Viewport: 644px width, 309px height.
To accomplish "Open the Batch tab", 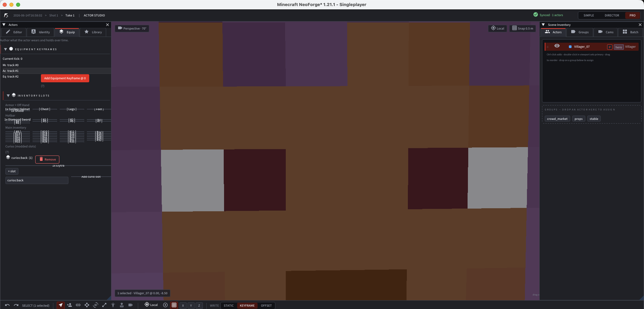I will 631,32.
